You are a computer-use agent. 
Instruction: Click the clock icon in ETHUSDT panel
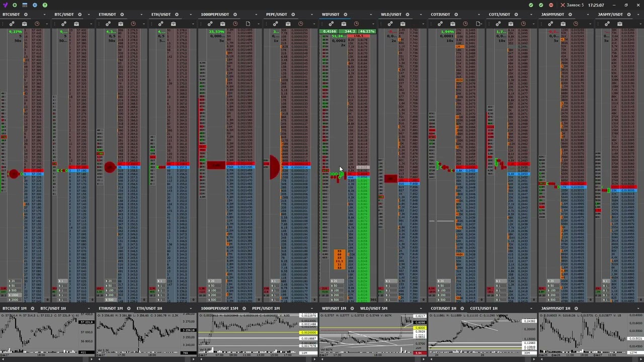133,24
